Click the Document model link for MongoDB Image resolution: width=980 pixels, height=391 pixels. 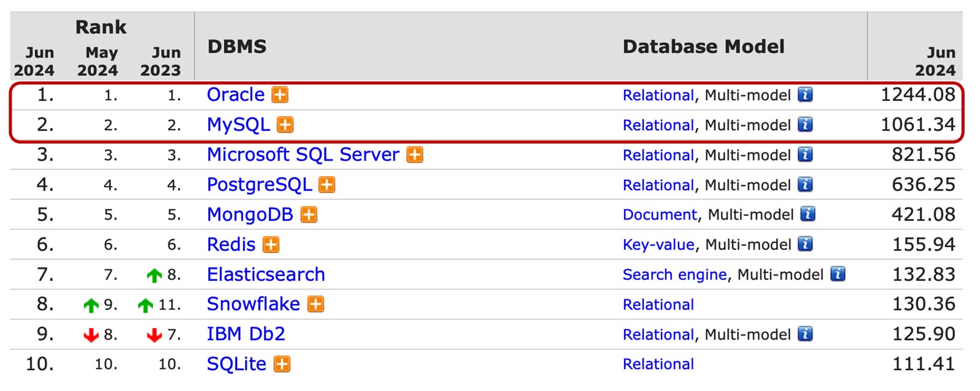(660, 215)
